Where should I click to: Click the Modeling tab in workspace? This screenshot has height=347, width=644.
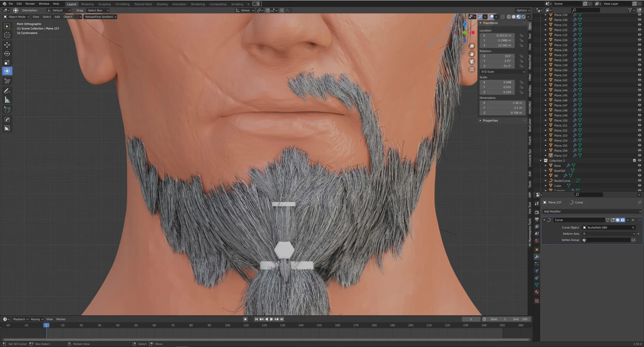[x=87, y=4]
